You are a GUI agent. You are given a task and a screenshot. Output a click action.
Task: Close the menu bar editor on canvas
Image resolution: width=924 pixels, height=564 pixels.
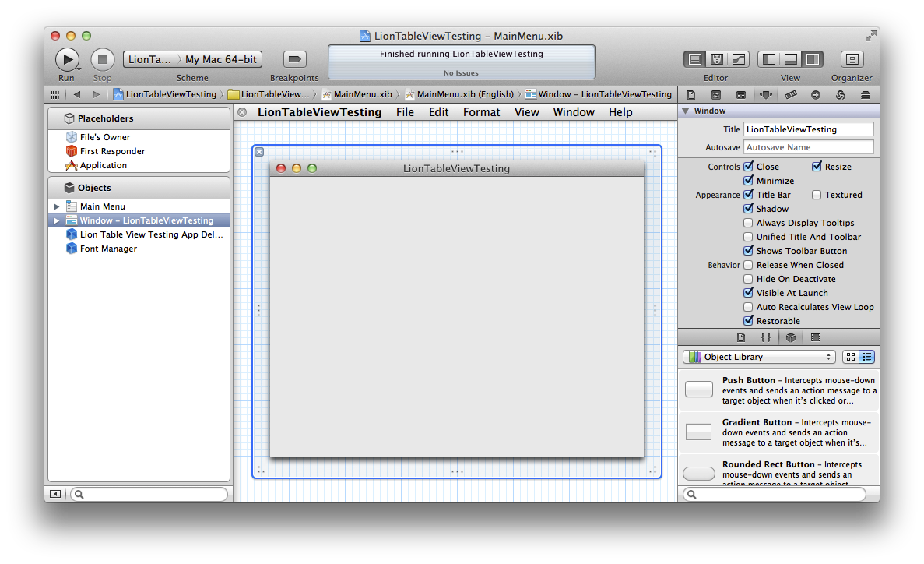tap(242, 112)
